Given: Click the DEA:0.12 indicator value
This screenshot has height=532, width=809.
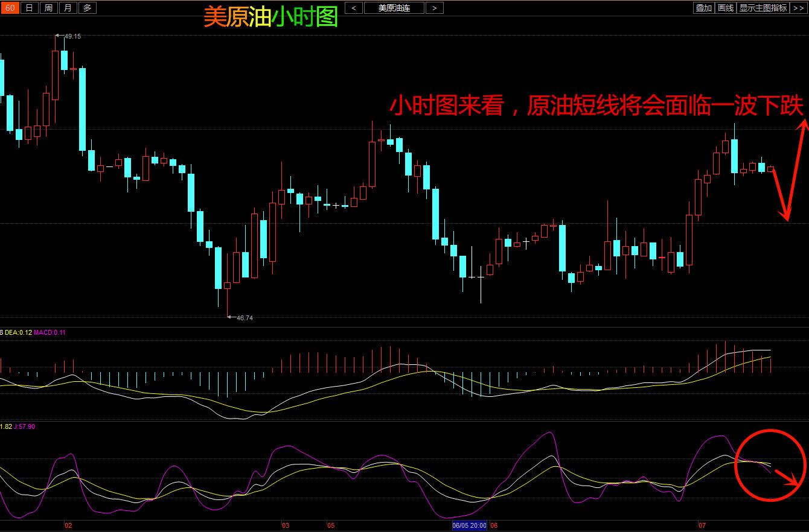Looking at the screenshot, I should coord(18,332).
